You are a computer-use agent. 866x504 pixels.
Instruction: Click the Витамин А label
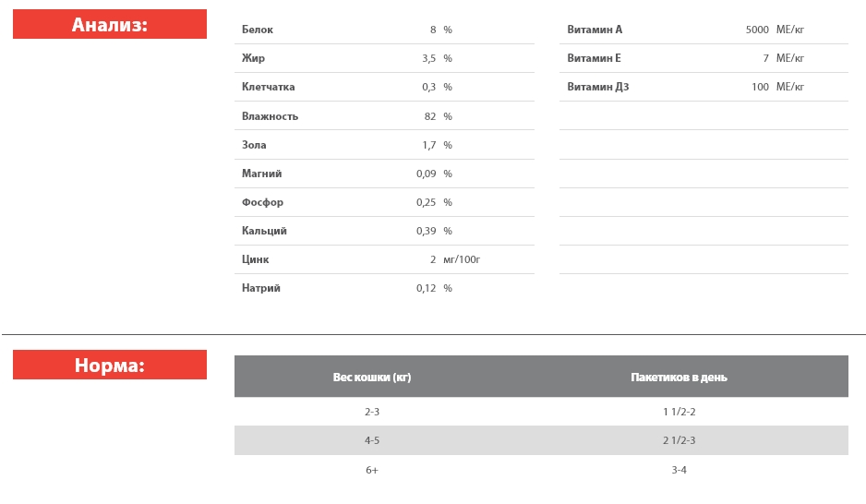tap(595, 30)
